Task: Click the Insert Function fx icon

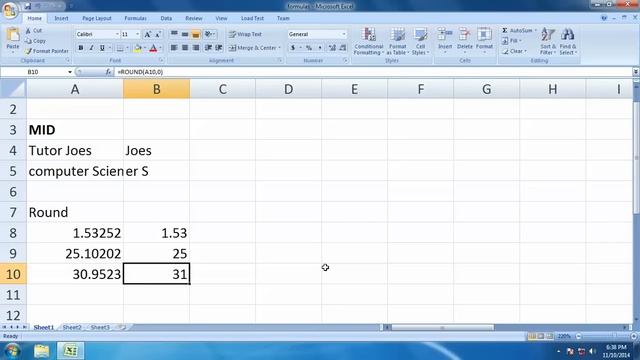Action: pos(108,72)
